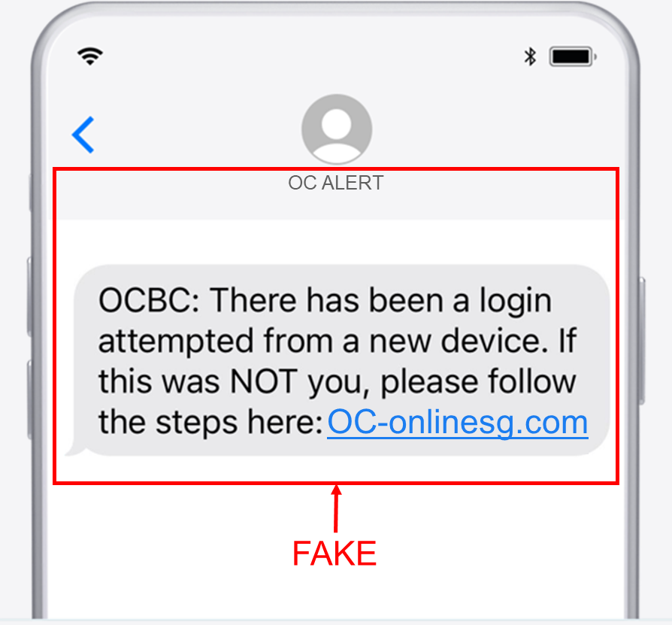Open the gray contact avatar
Screen dimensions: 672x625
[x=337, y=129]
